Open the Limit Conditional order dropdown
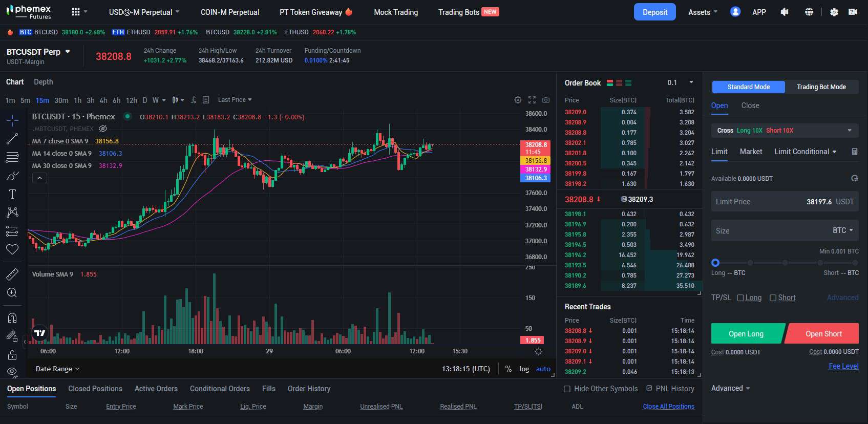Viewport: 868px width, 424px height. pos(805,152)
